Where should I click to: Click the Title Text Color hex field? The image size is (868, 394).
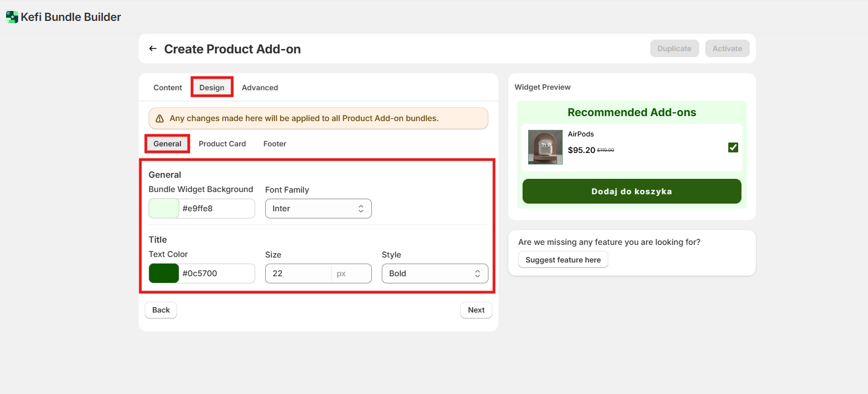tap(216, 273)
